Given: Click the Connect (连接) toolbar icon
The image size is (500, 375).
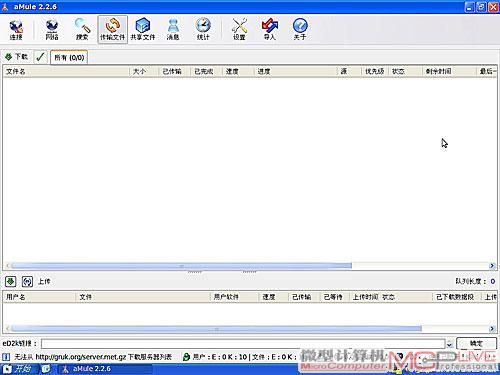Looking at the screenshot, I should pyautogui.click(x=16, y=29).
